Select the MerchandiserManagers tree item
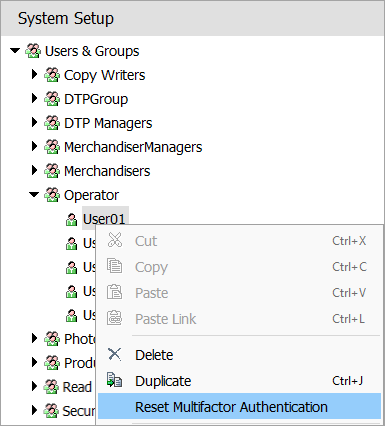The height and width of the screenshot is (426, 385). (133, 147)
